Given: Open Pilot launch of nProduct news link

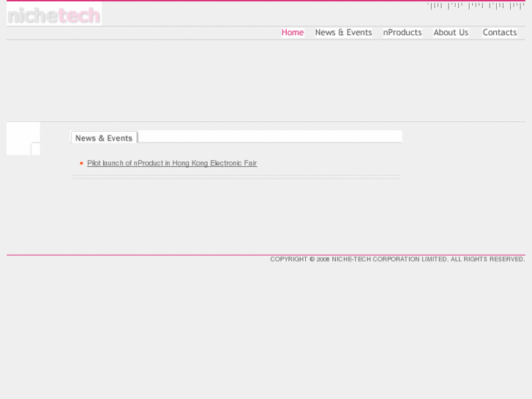Looking at the screenshot, I should (172, 163).
